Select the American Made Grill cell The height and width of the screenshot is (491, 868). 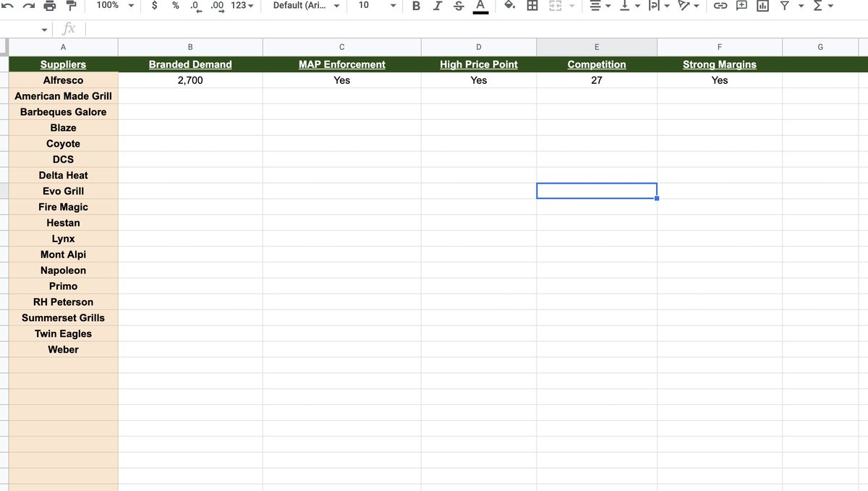click(63, 96)
